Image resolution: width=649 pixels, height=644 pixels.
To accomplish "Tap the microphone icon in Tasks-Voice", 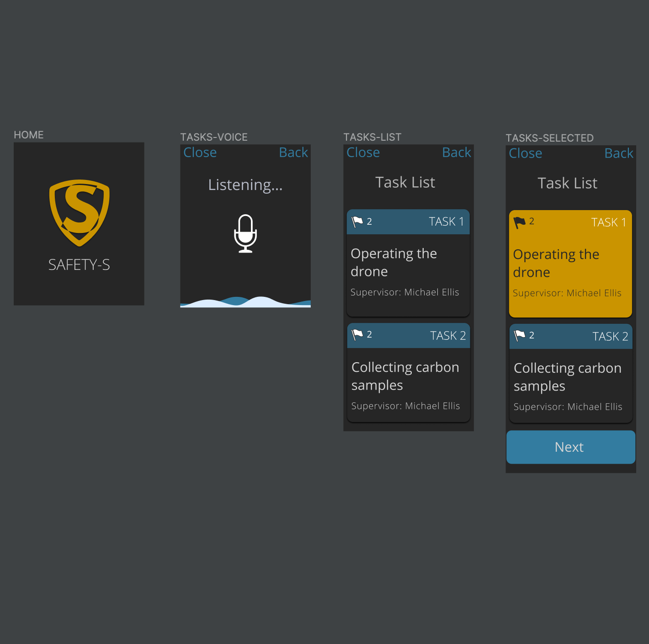I will pyautogui.click(x=245, y=233).
